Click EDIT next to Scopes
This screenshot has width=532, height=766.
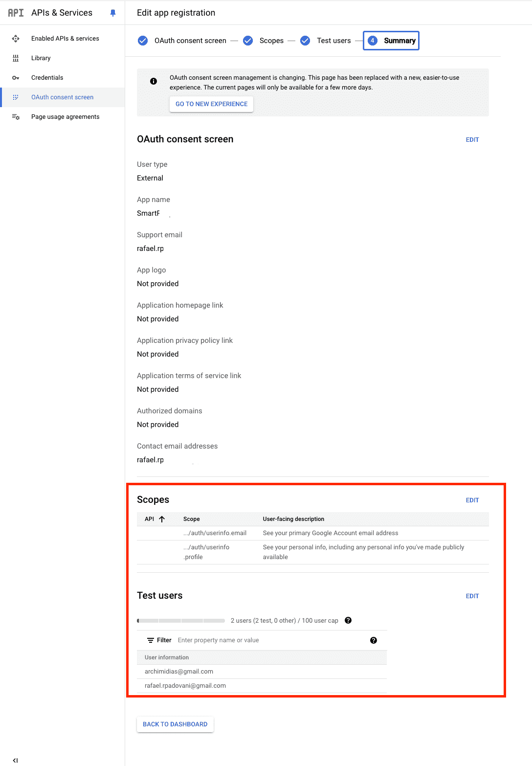(472, 500)
